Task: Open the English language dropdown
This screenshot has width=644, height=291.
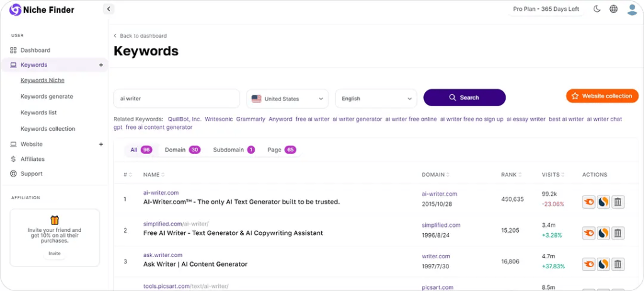Action: point(375,99)
